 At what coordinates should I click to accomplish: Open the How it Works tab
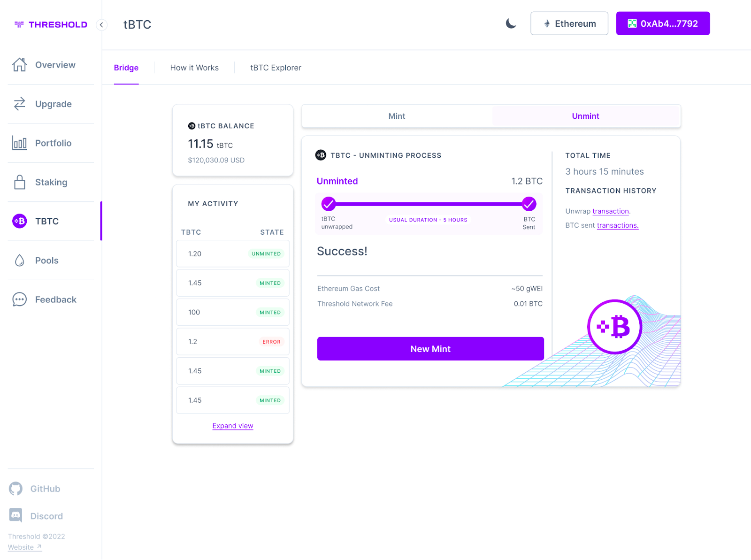(x=194, y=68)
